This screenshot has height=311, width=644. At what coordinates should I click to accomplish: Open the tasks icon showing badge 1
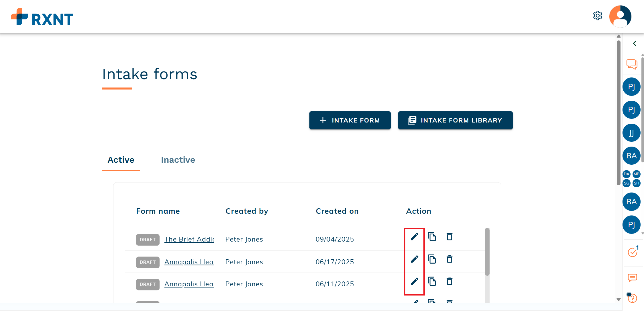tap(632, 252)
